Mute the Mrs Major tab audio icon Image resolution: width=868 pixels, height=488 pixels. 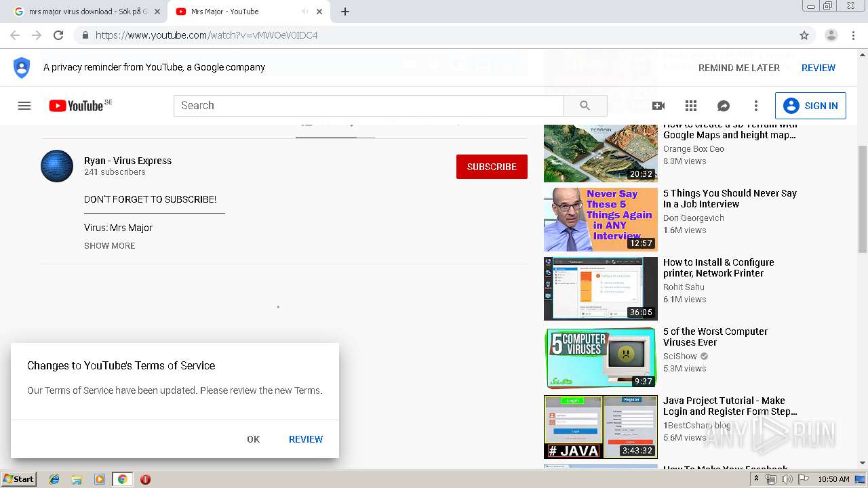click(304, 12)
